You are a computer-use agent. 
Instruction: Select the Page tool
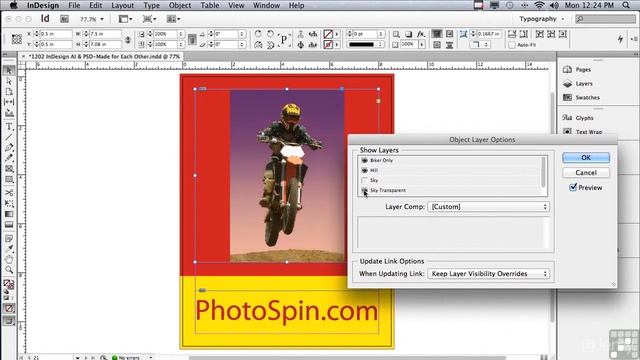[x=9, y=92]
